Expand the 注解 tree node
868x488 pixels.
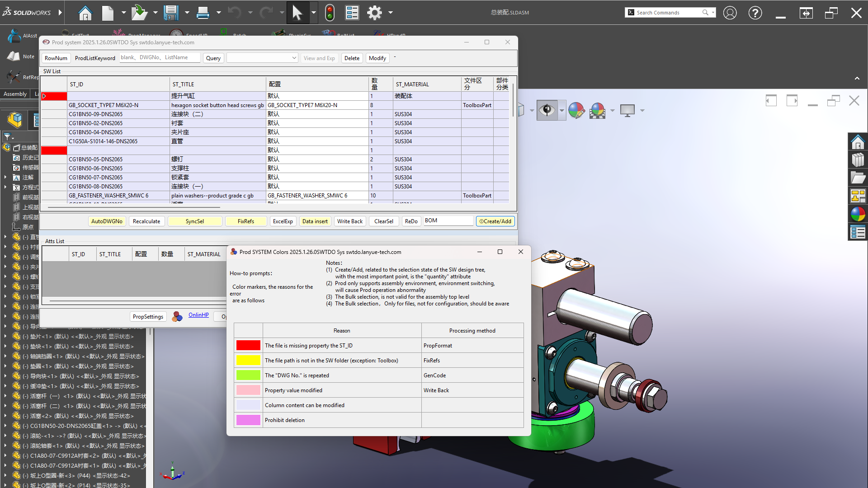pyautogui.click(x=5, y=178)
